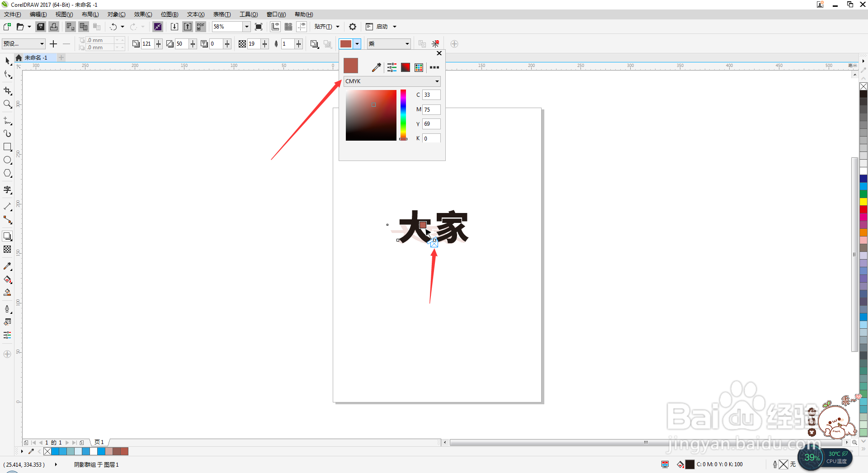868x473 pixels.
Task: Close the color picker popup
Action: pos(439,53)
